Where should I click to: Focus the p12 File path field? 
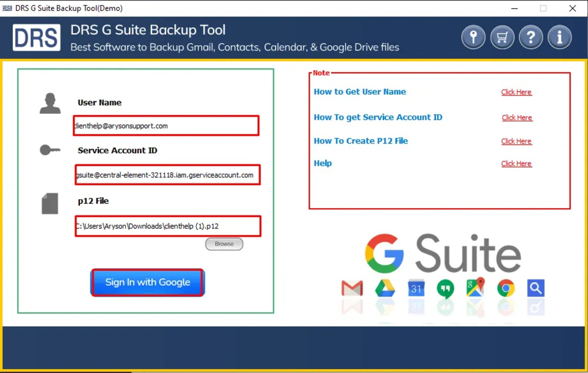pyautogui.click(x=168, y=226)
